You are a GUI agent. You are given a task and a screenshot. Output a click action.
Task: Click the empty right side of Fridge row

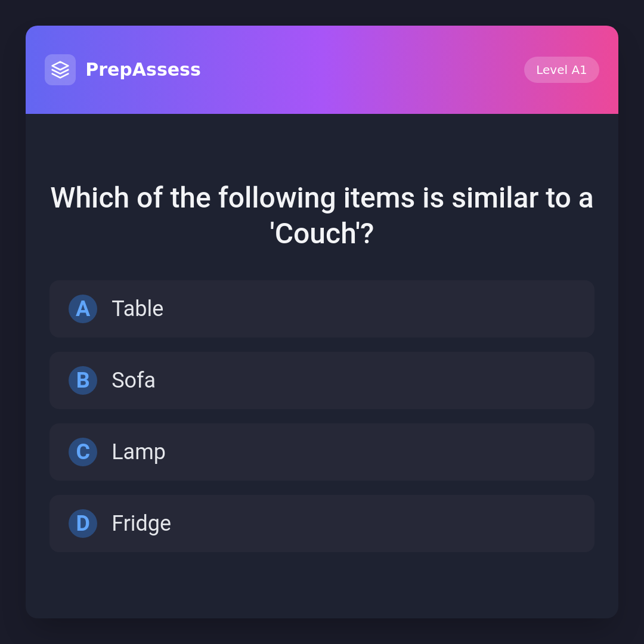(477, 524)
